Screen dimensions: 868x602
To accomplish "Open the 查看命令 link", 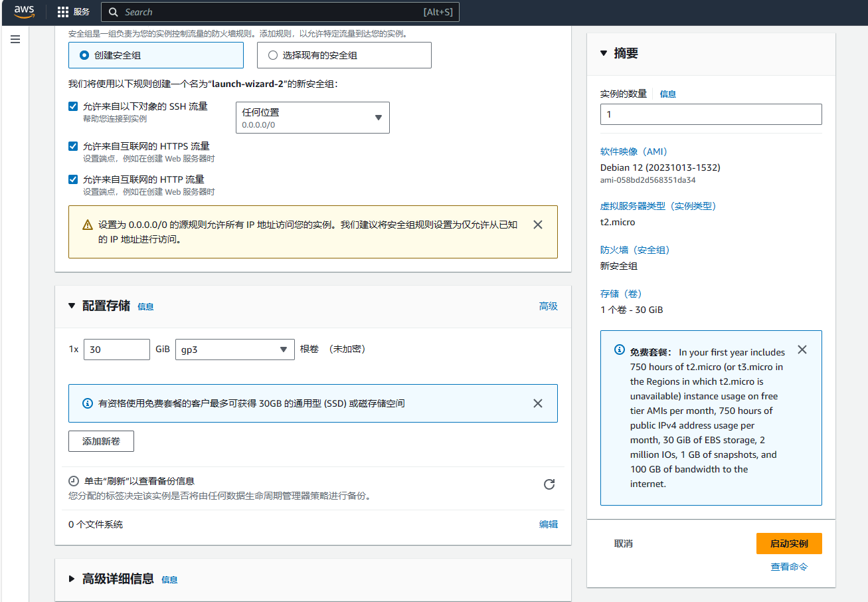I will 789,567.
